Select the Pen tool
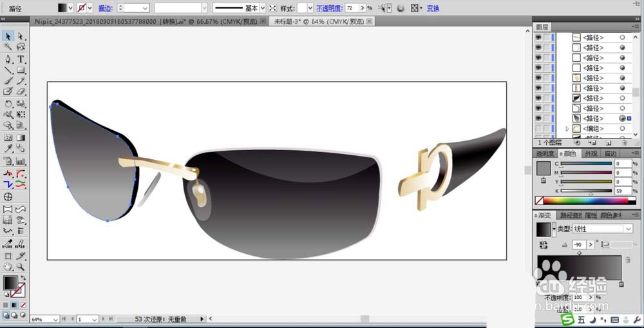The image size is (644, 328). (x=8, y=59)
